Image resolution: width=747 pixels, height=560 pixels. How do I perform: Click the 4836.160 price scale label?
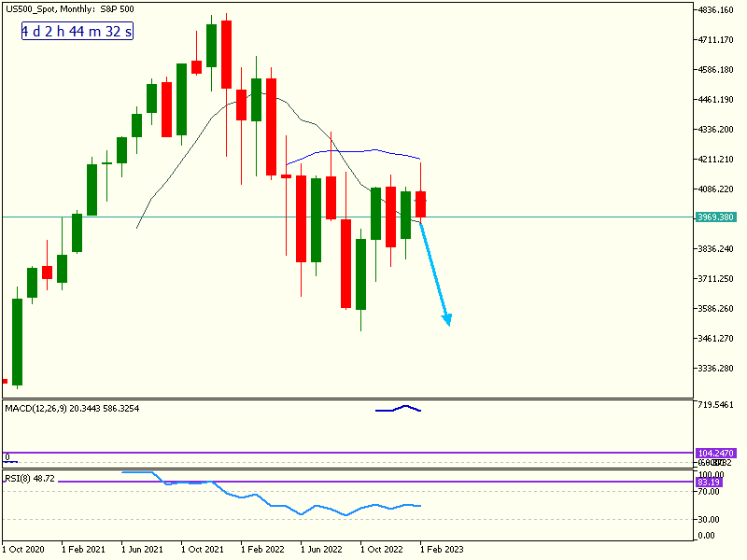(x=715, y=10)
